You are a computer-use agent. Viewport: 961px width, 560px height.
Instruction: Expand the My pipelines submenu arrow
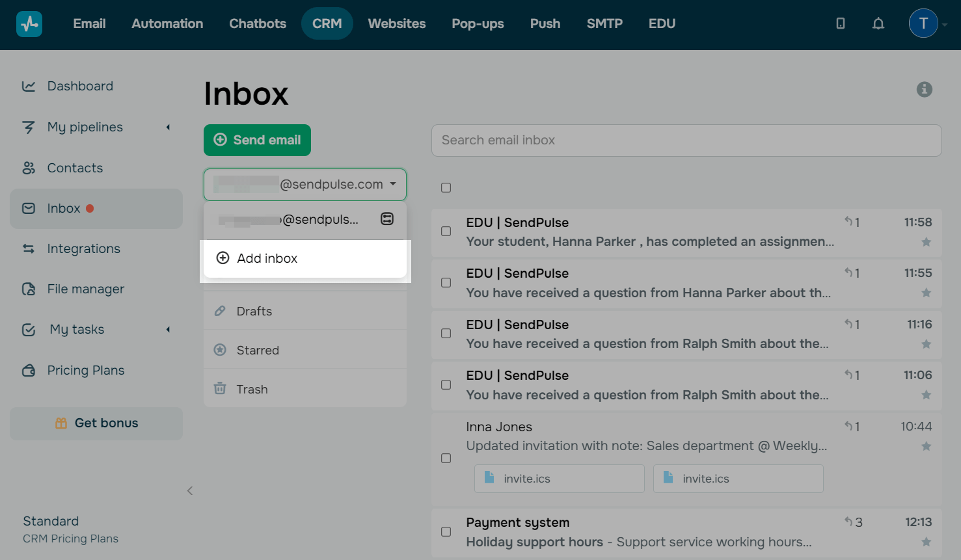pos(168,127)
